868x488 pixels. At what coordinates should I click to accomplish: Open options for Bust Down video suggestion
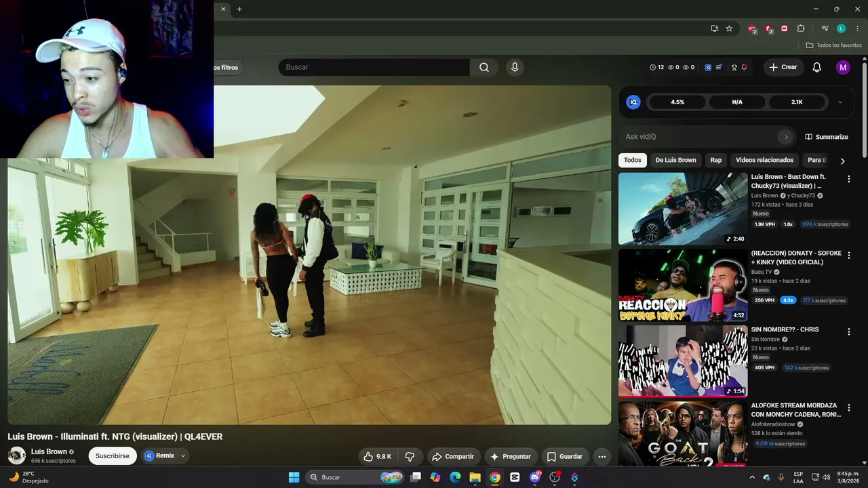click(x=848, y=179)
